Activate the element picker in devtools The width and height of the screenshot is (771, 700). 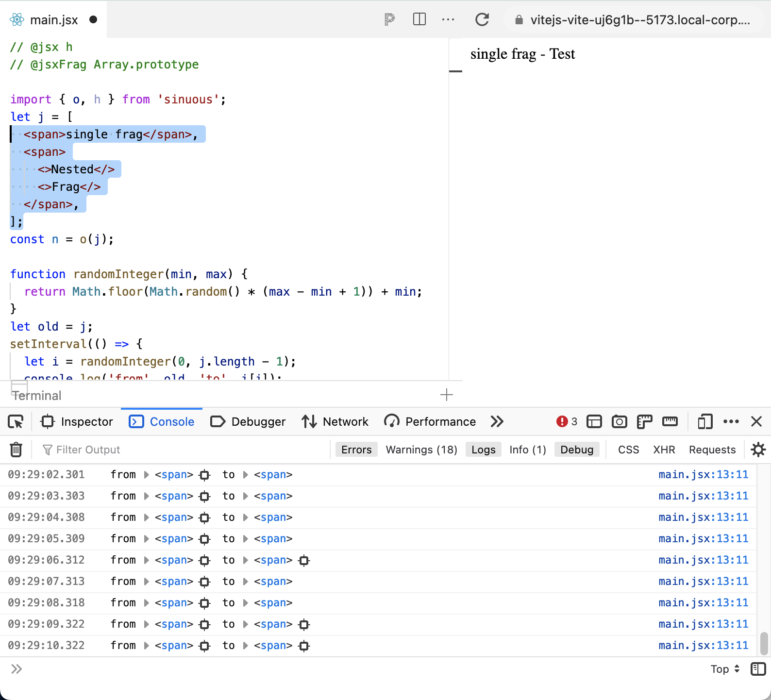(x=16, y=422)
